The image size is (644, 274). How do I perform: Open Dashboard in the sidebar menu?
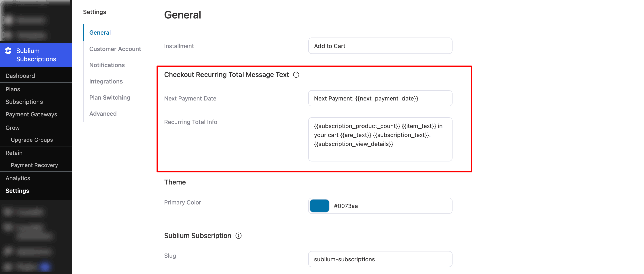click(20, 76)
